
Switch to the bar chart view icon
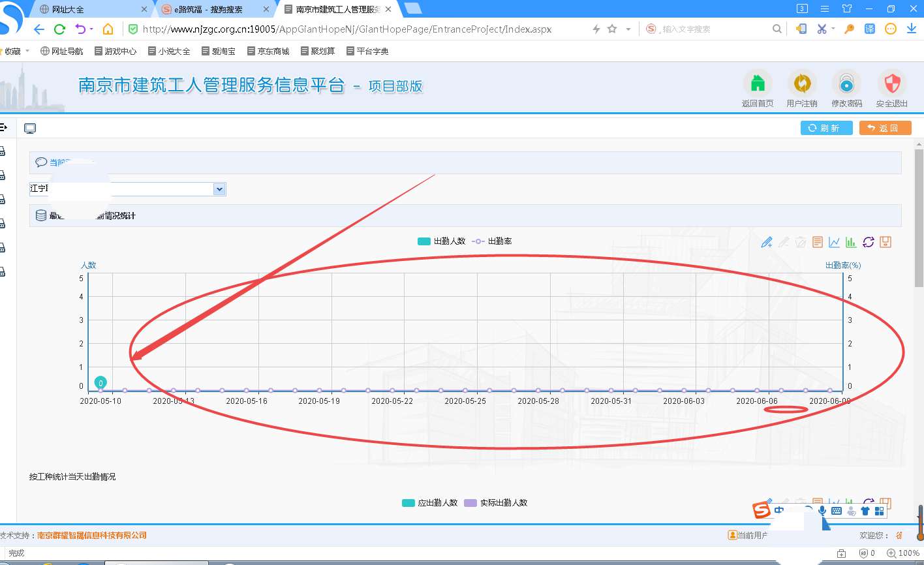[850, 242]
